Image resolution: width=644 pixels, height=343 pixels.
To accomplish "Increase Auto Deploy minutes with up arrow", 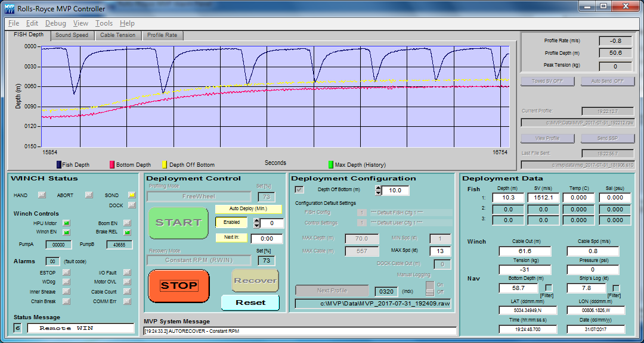I will (x=257, y=220).
